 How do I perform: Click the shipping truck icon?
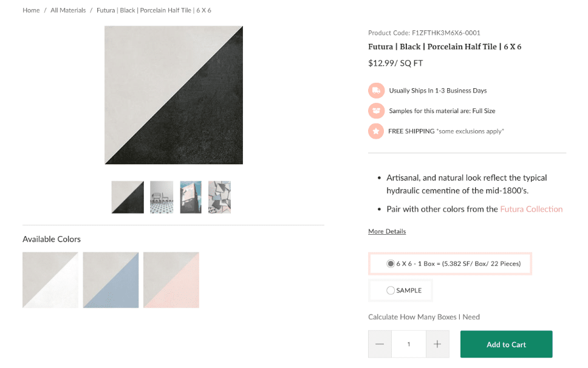(376, 91)
